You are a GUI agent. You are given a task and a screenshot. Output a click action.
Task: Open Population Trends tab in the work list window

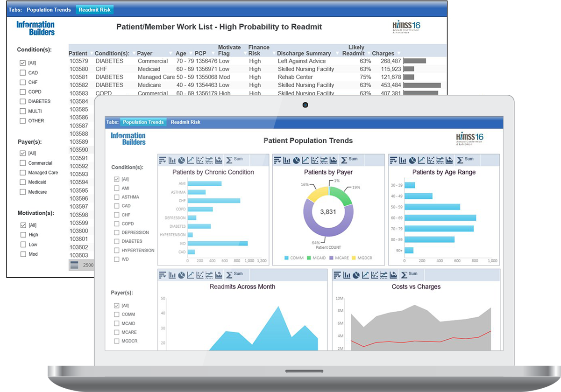point(49,10)
